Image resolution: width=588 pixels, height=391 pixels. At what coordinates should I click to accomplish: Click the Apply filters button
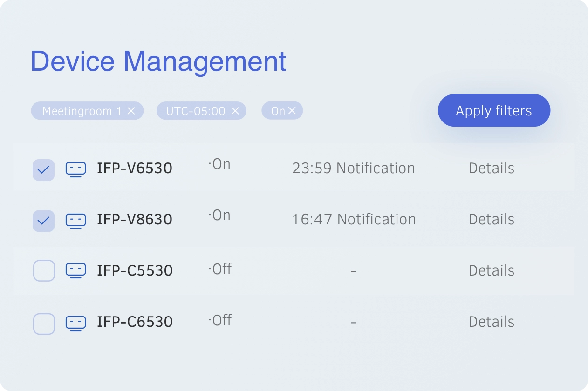point(494,110)
